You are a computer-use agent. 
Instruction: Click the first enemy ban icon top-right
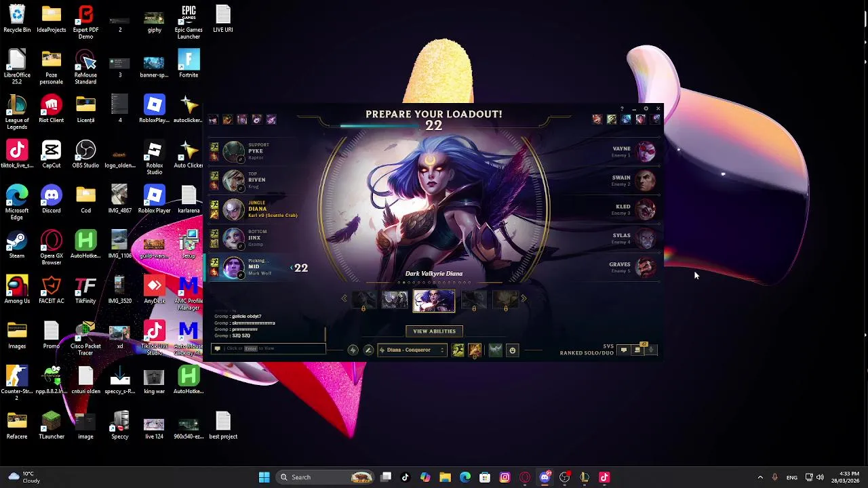[x=597, y=120]
